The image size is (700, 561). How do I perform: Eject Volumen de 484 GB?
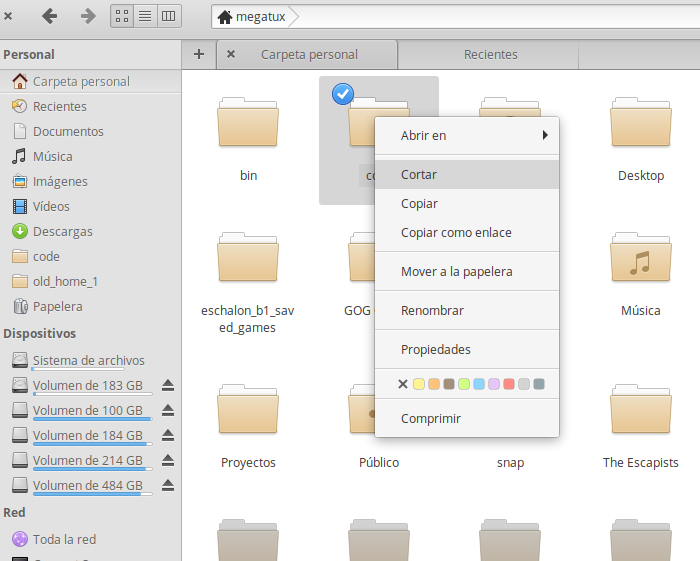click(168, 485)
